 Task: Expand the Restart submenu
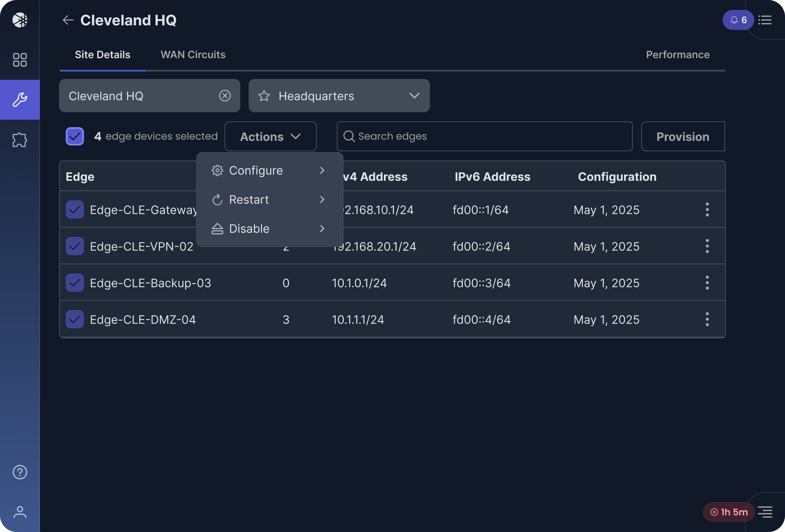point(269,199)
